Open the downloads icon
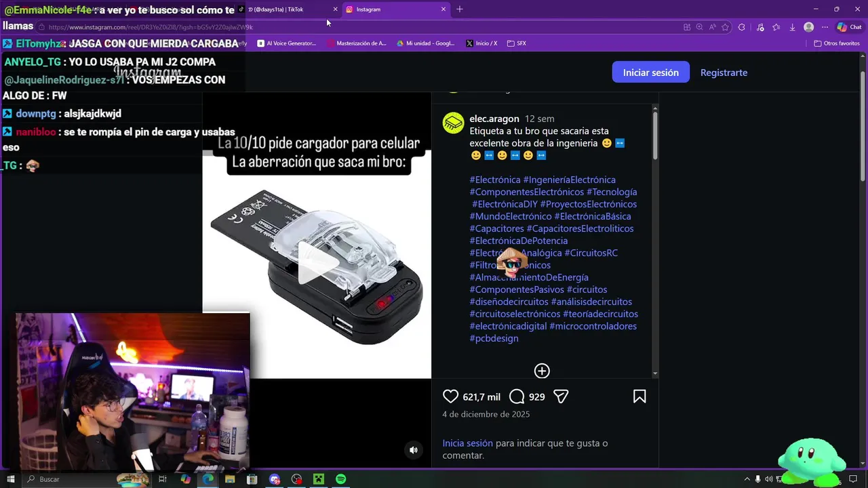868x488 pixels. (x=792, y=27)
